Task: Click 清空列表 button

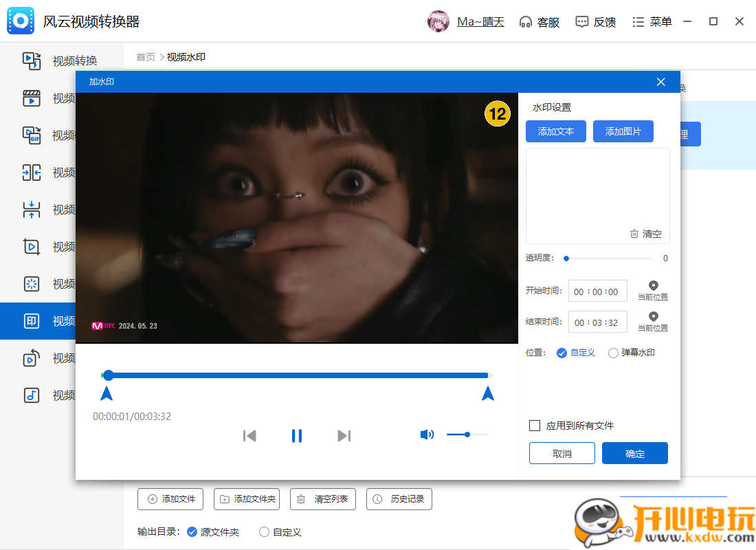Action: pos(322,499)
